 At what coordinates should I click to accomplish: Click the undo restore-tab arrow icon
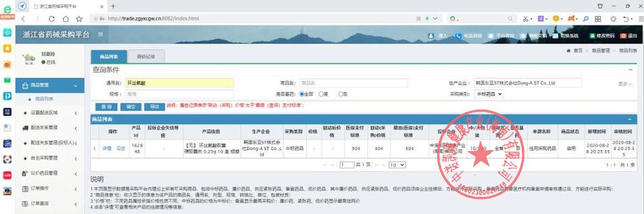point(626,19)
